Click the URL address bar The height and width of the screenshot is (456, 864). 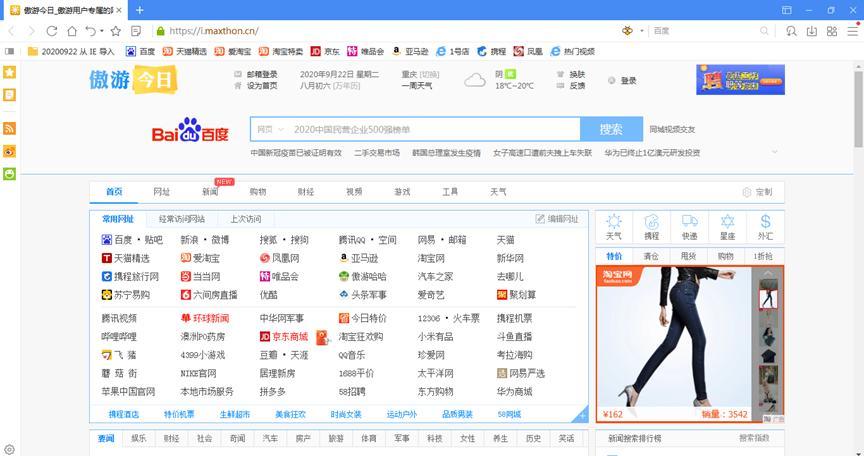click(386, 31)
